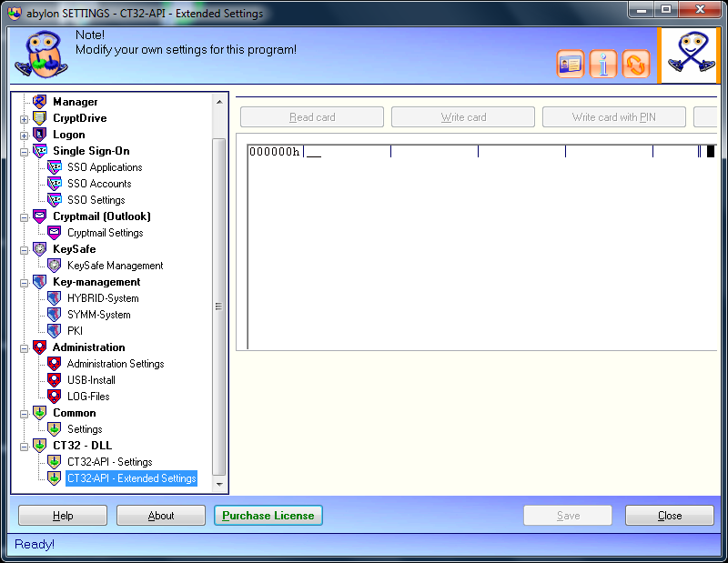This screenshot has width=728, height=563.
Task: Click the CryptDrive shield icon
Action: 40,118
